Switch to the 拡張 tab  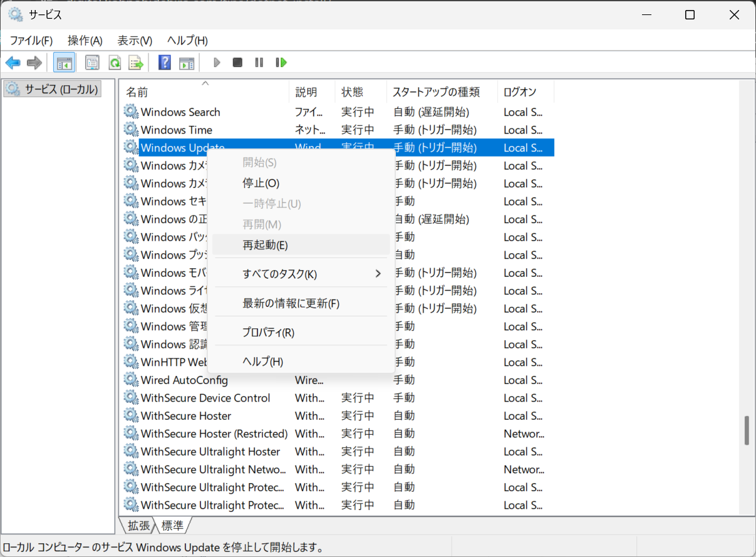(x=138, y=525)
